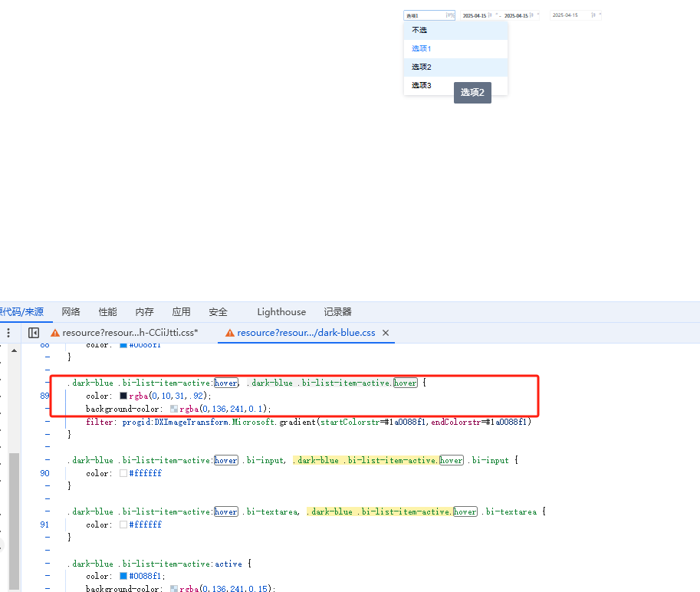700x592 pixels.
Task: Select the dark-blue.css file tab
Action: tap(306, 333)
